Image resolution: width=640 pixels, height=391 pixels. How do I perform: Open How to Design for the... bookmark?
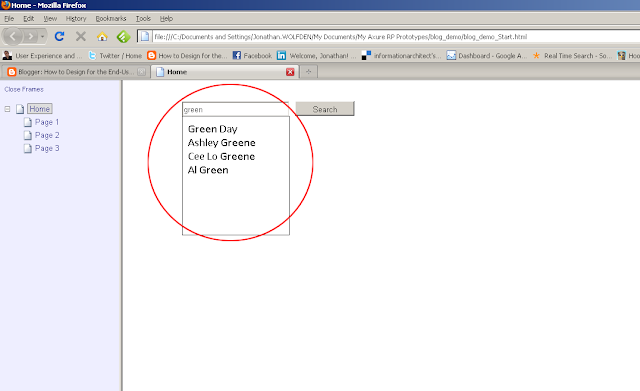tap(187, 56)
